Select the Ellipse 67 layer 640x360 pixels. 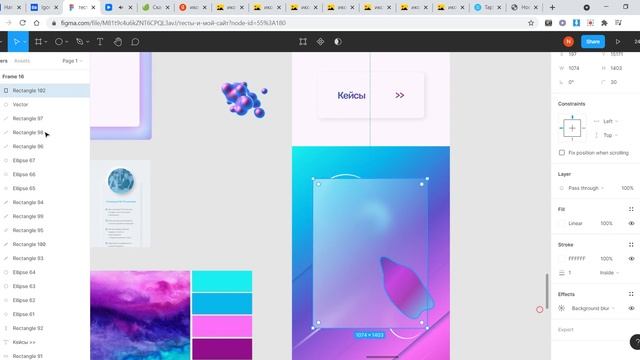pyautogui.click(x=45, y=160)
